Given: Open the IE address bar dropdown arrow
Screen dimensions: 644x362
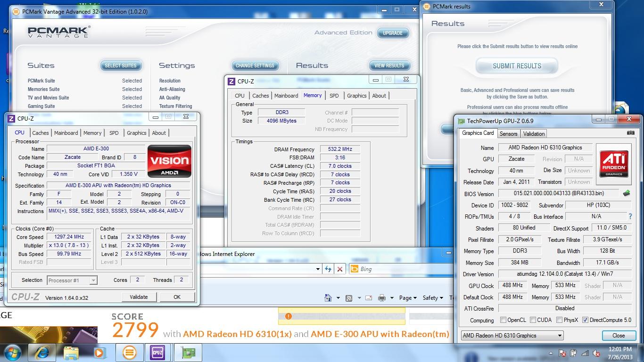Looking at the screenshot, I should (318, 269).
